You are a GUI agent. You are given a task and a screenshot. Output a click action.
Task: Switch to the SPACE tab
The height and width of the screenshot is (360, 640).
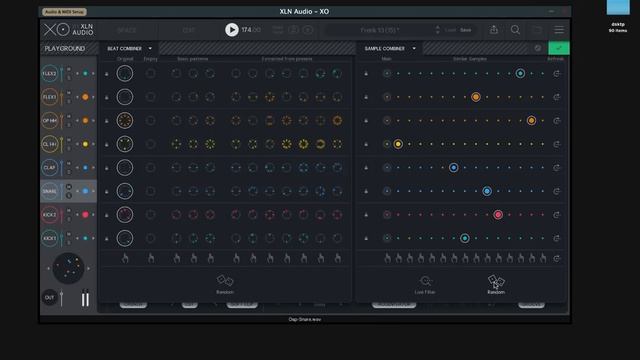127,30
